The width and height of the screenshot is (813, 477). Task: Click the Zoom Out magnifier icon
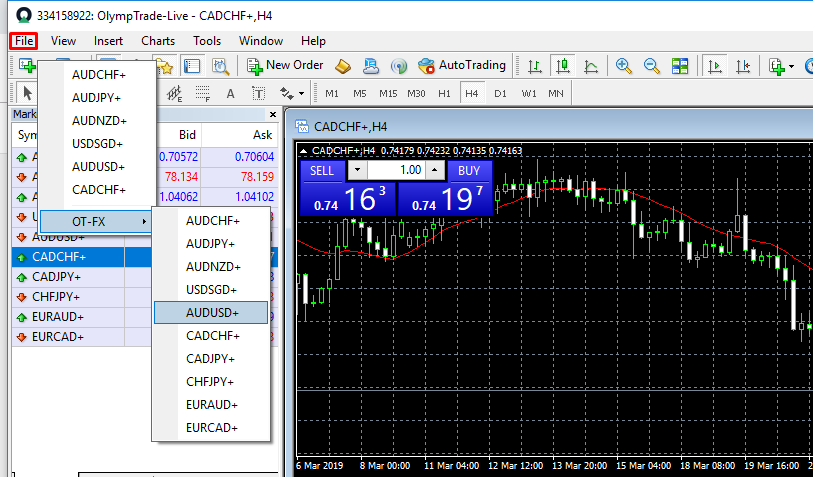(x=651, y=66)
